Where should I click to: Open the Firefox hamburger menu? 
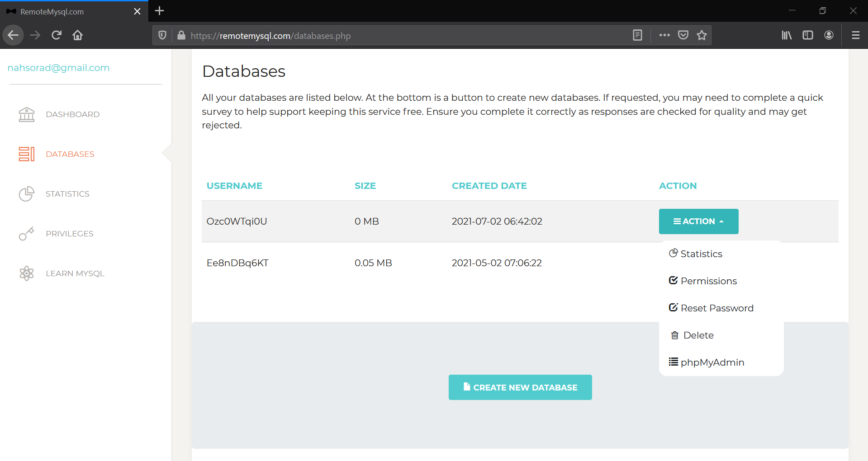855,35
